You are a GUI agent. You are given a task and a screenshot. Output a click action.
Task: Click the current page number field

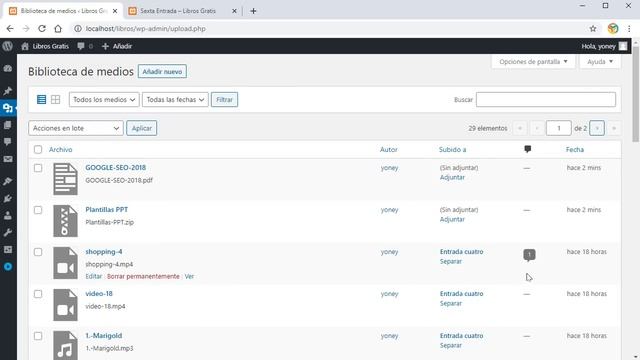tap(558, 128)
